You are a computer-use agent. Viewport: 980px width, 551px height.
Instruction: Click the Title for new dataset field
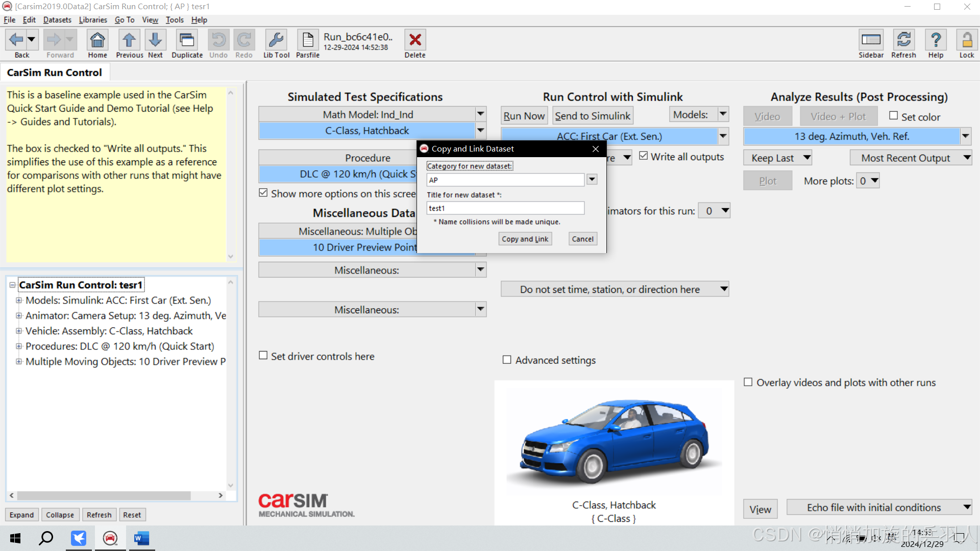(505, 208)
